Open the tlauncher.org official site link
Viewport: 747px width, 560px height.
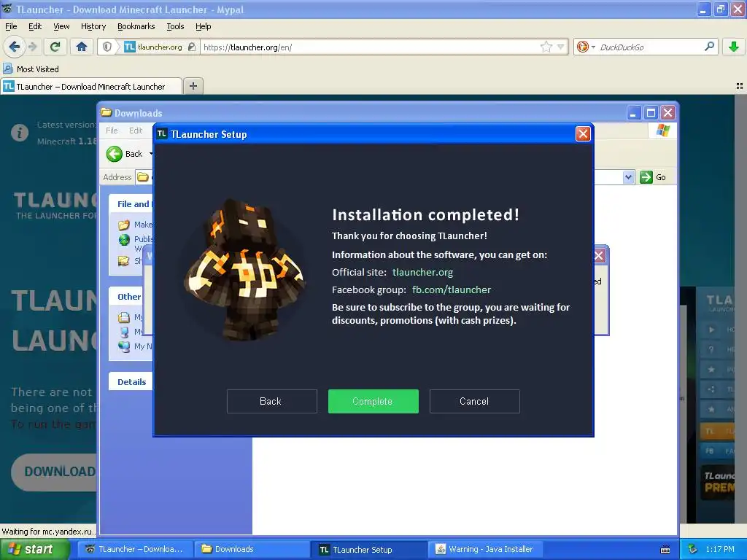(422, 273)
